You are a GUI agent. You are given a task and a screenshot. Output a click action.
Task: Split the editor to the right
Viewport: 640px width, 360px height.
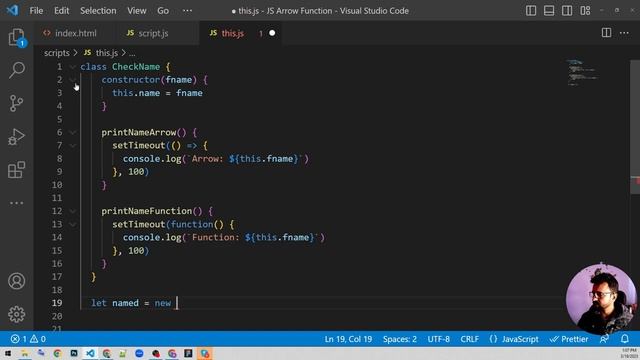point(606,33)
